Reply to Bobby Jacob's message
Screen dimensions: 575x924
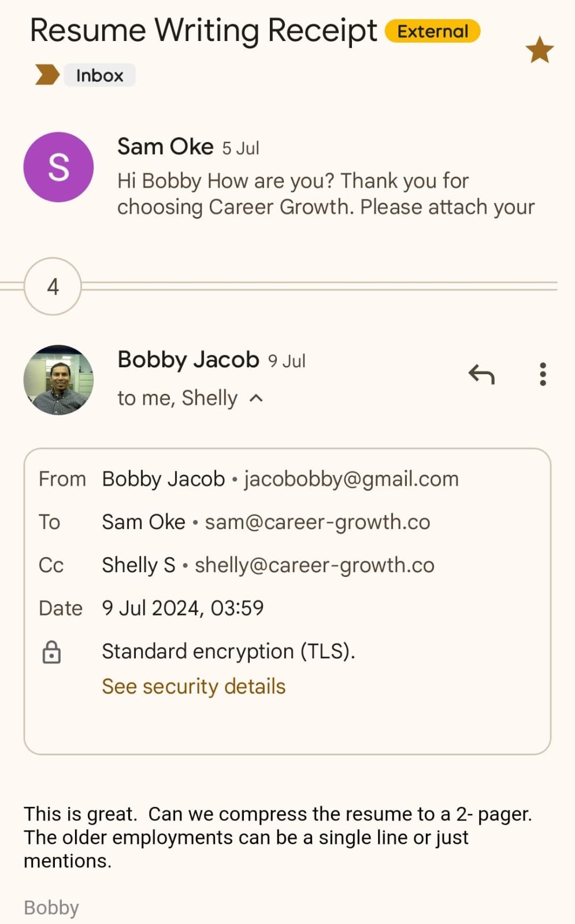coord(481,374)
